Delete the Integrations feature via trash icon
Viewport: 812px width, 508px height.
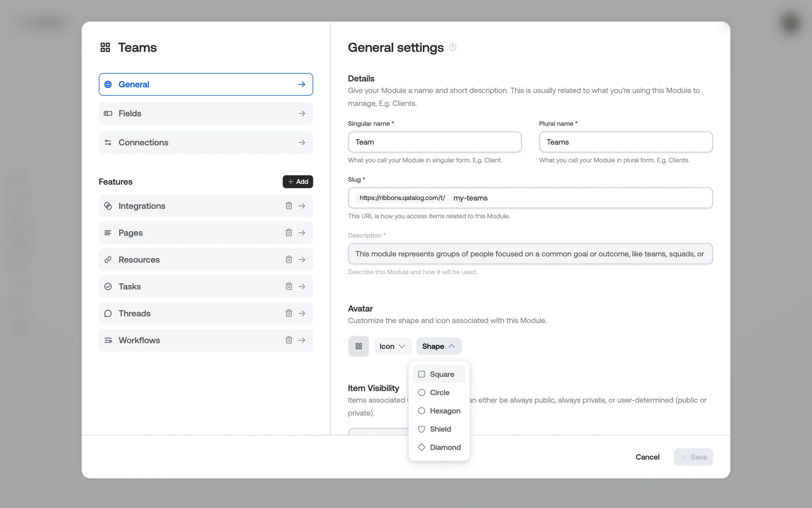[x=289, y=206]
